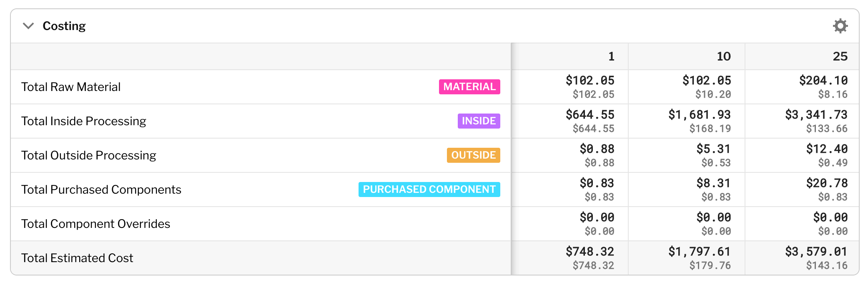Click the PURCHASED COMPONENT tag badge

(429, 189)
